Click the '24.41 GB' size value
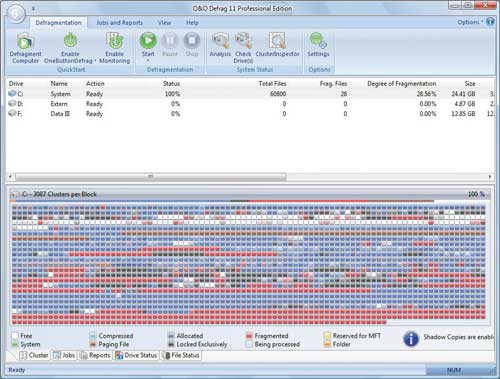Image resolution: width=500 pixels, height=379 pixels. click(x=463, y=94)
